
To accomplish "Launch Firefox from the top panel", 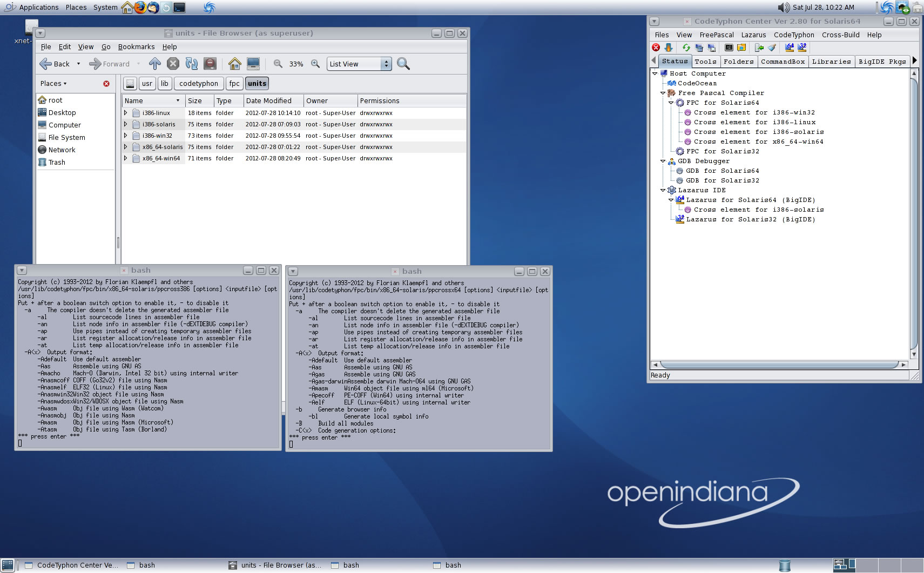I will pyautogui.click(x=140, y=8).
